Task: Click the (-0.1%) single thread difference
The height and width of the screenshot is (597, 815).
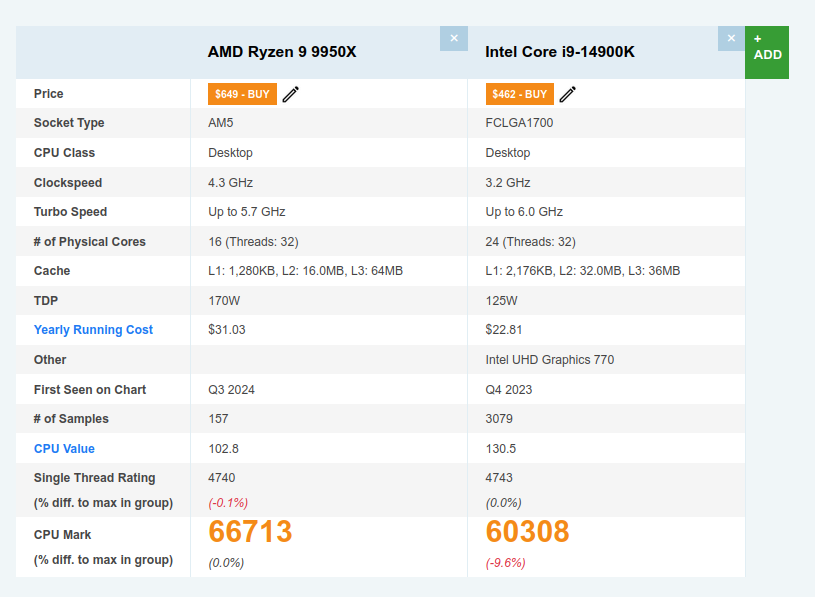Action: click(228, 503)
